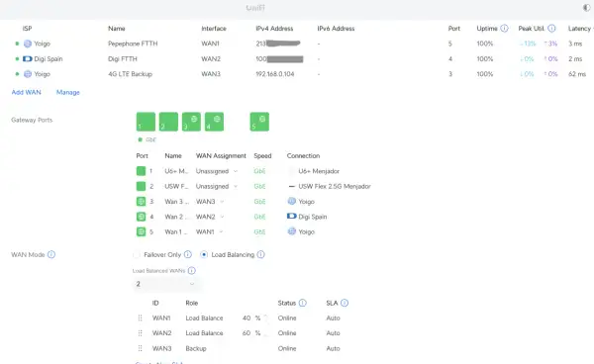Click the Manage link
594x364 pixels.
(67, 92)
